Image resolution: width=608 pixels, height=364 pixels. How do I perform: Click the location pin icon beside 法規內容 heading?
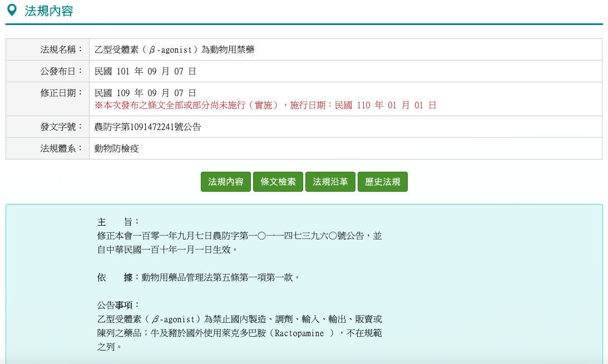coord(12,11)
